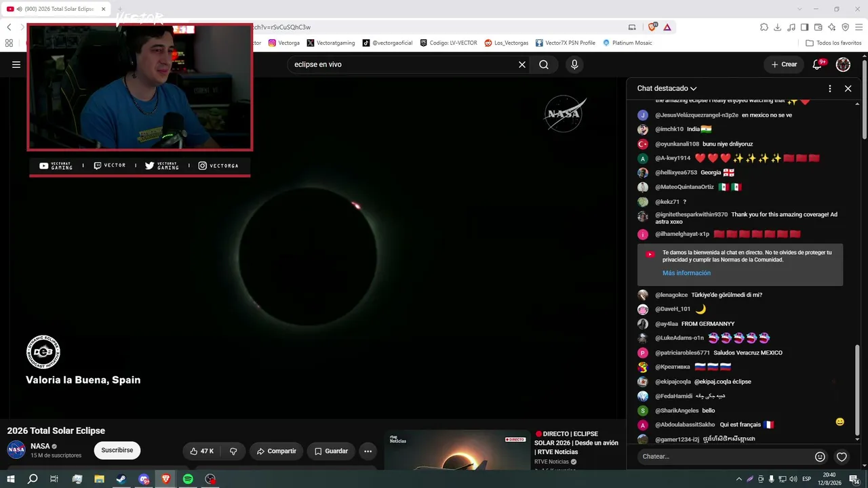Screen dimensions: 868x488
Task: Open the media control music note icon
Action: pyautogui.click(x=791, y=27)
